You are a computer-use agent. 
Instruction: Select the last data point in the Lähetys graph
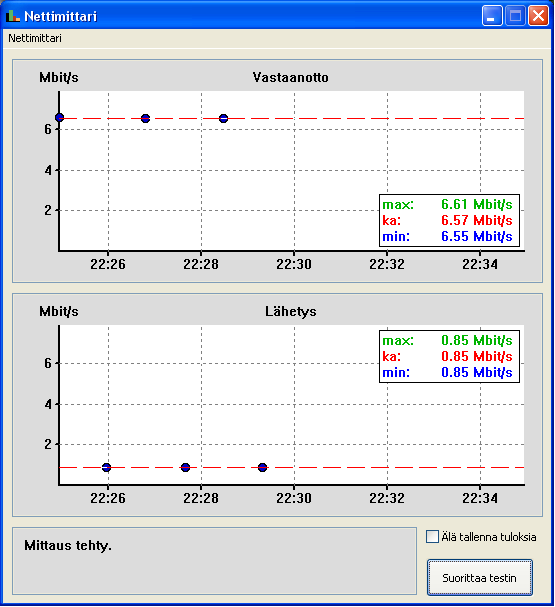262,467
